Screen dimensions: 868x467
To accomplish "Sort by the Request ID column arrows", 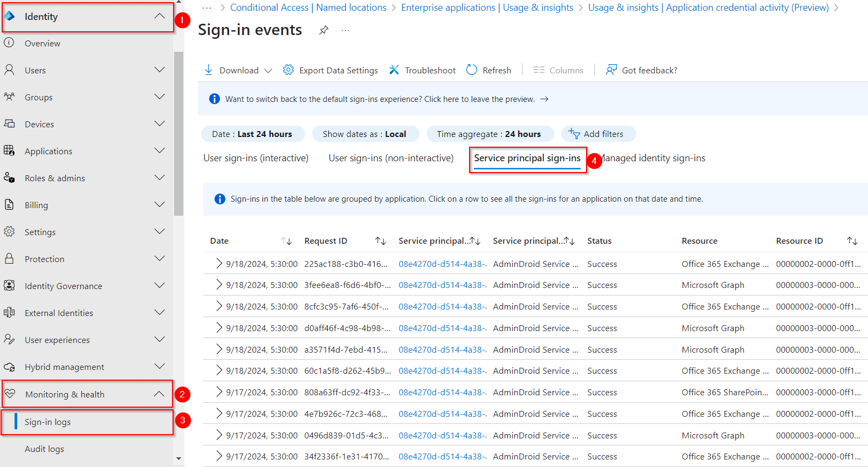I will [x=381, y=241].
